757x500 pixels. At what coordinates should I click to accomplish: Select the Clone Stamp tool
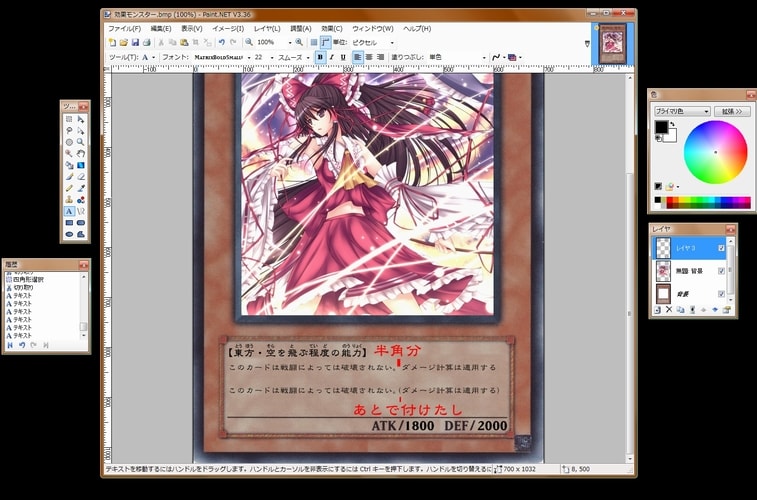click(x=69, y=200)
